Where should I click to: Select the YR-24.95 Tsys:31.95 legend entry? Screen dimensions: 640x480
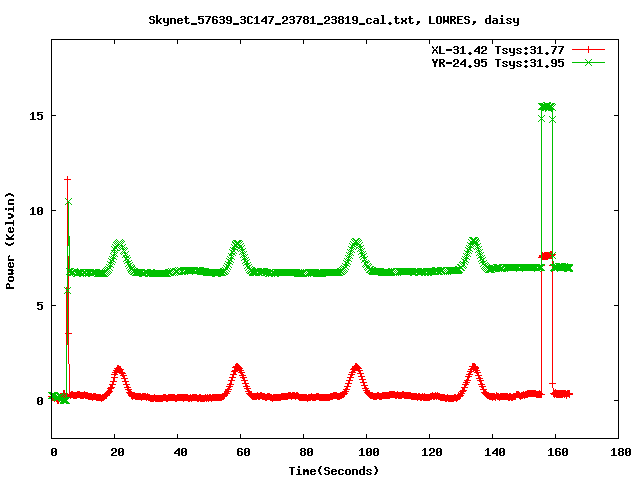[498, 63]
